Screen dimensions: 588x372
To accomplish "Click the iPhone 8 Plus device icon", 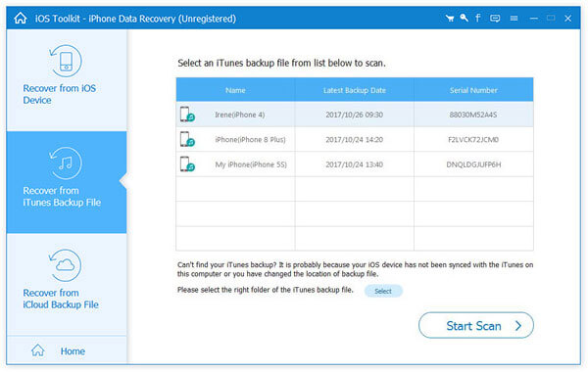I will coord(187,139).
